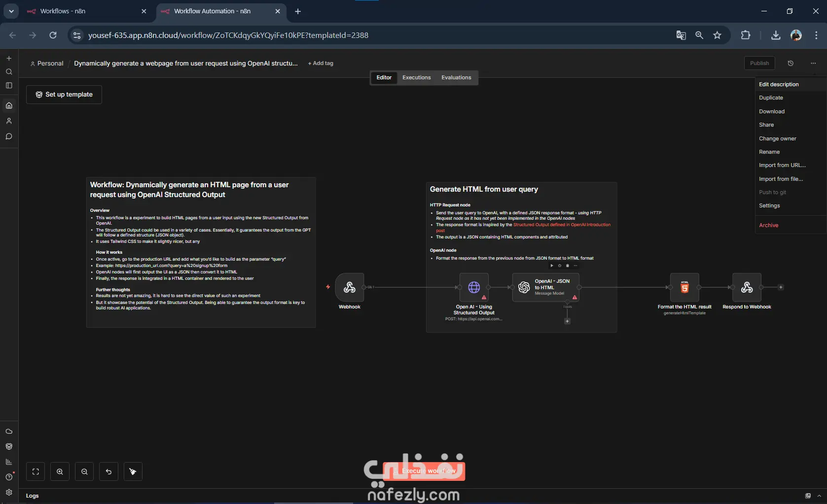Toggle the sidebar panel layout icon
The width and height of the screenshot is (827, 504).
point(9,86)
